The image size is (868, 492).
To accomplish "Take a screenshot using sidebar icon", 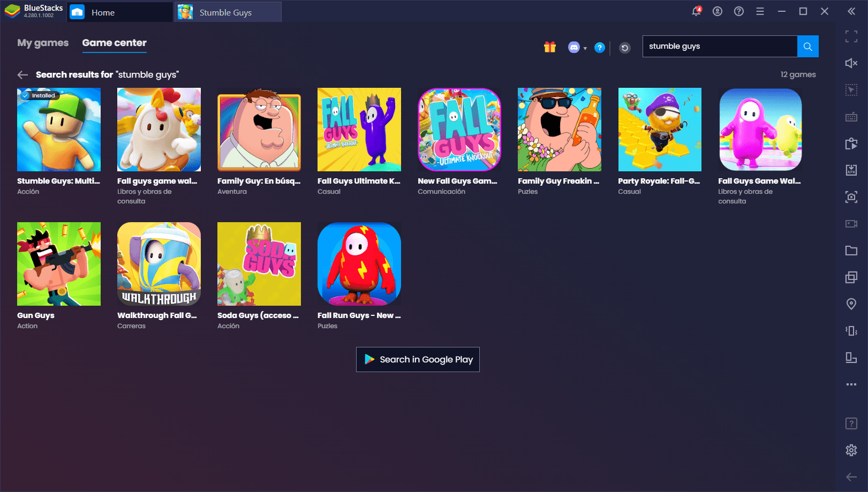I will pos(851,197).
